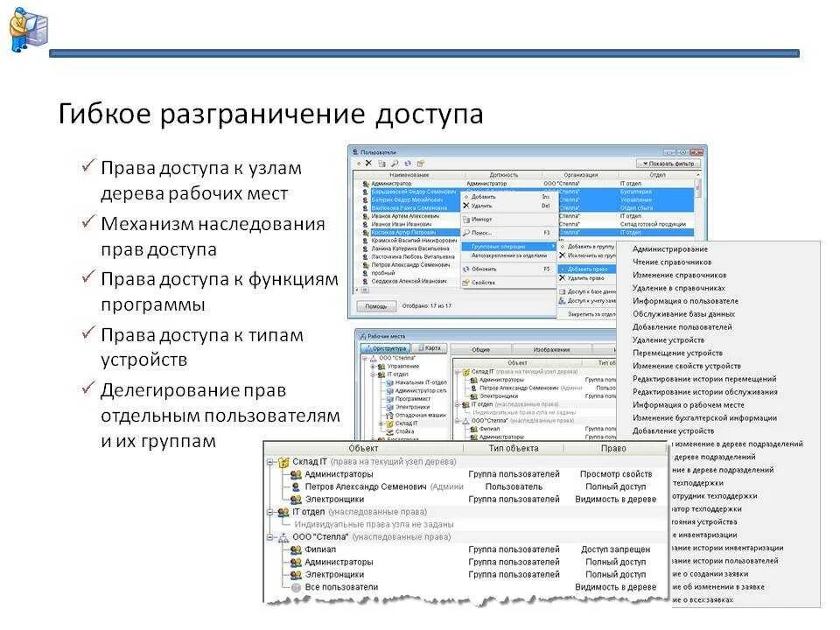Open Групповые операции submenu
The width and height of the screenshot is (840, 630).
click(508, 247)
